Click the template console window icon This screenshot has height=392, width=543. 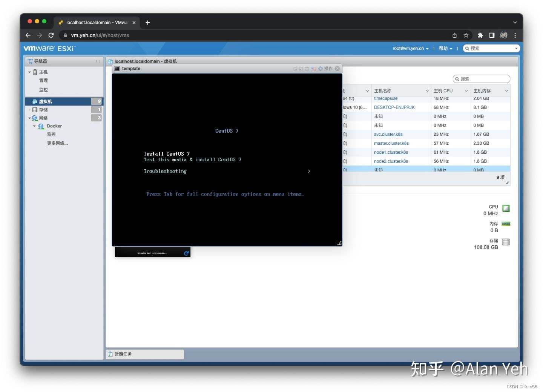pyautogui.click(x=117, y=69)
